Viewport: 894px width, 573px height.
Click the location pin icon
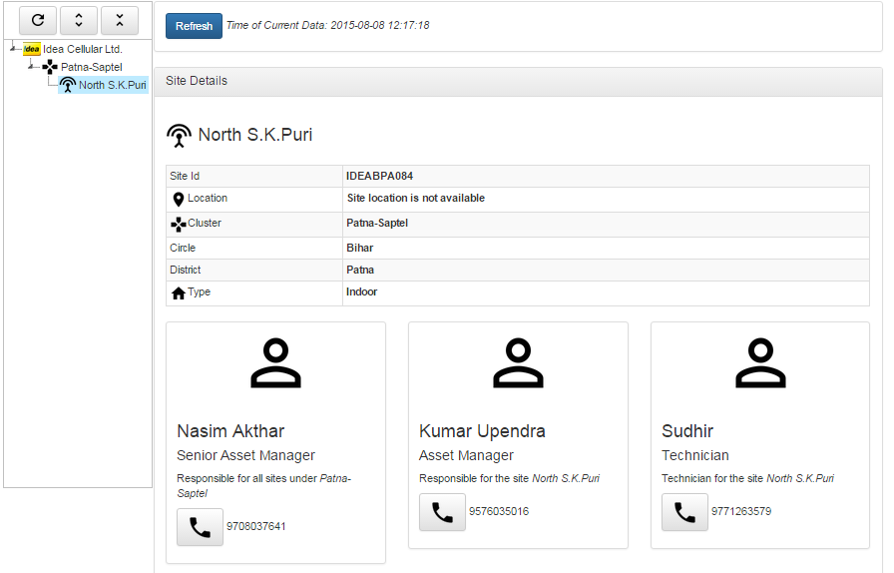coord(178,199)
